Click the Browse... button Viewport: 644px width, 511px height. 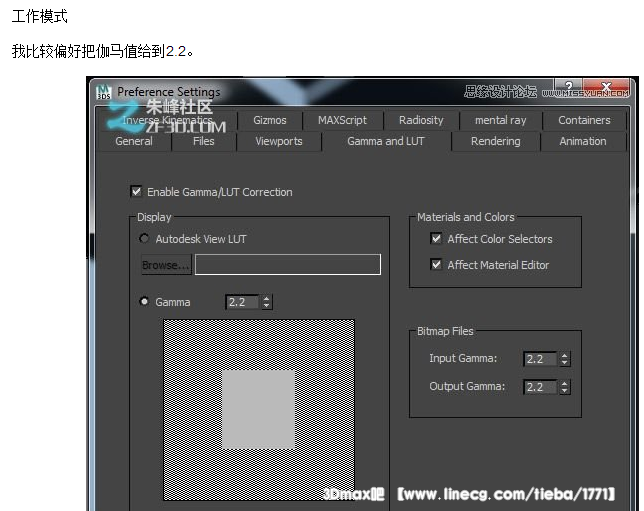pyautogui.click(x=166, y=265)
